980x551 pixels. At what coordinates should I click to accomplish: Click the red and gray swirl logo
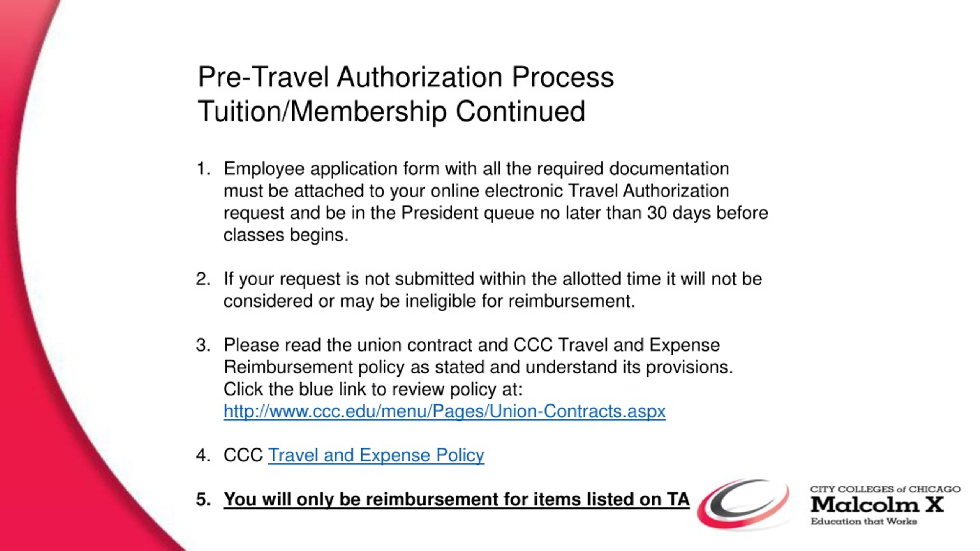click(x=743, y=504)
